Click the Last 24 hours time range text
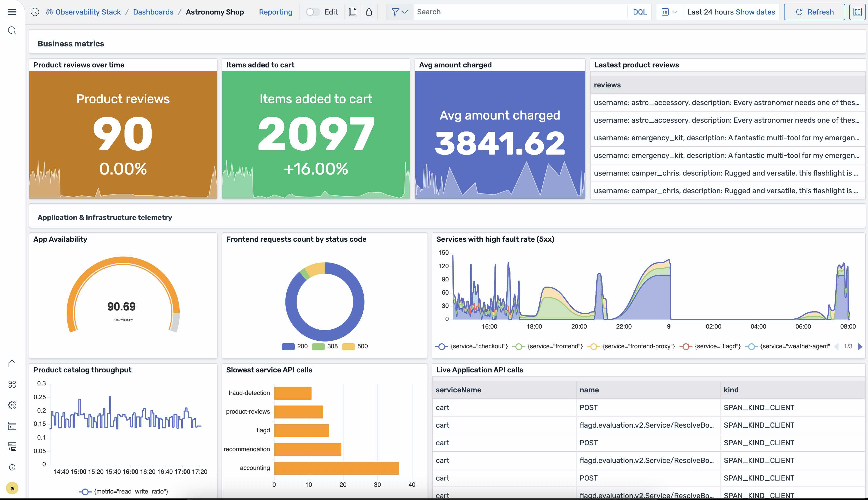The width and height of the screenshot is (868, 500). (x=710, y=12)
